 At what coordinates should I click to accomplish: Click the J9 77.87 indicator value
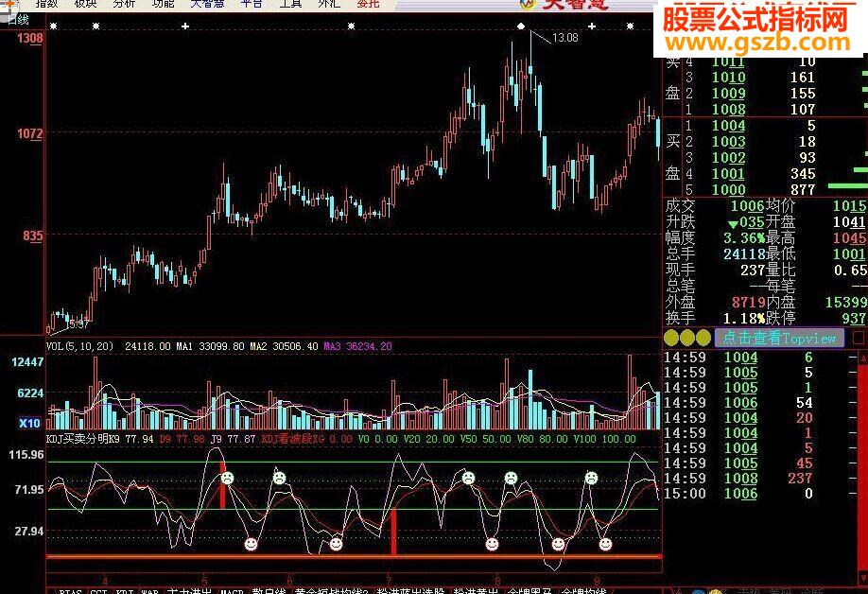[233, 439]
